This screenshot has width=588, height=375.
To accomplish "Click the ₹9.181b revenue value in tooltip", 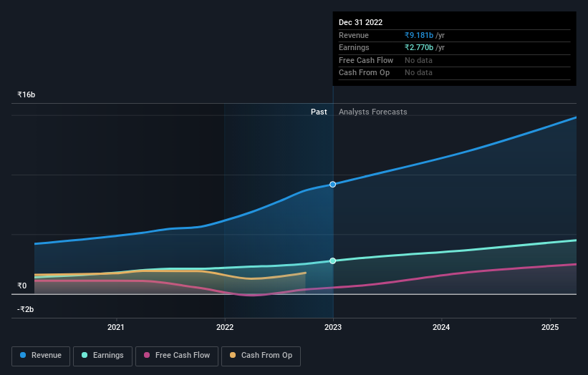I will (419, 35).
